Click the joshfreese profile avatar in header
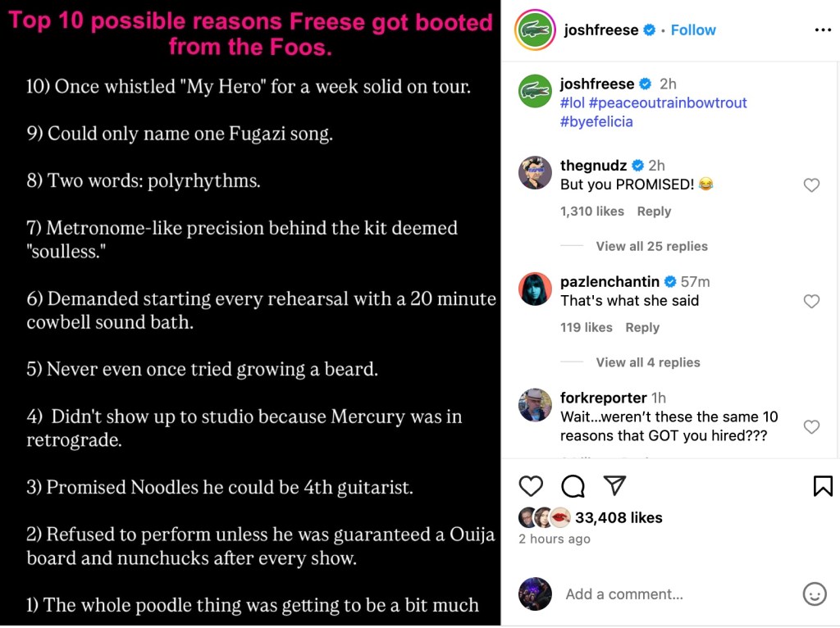This screenshot has width=840, height=628. point(535,30)
